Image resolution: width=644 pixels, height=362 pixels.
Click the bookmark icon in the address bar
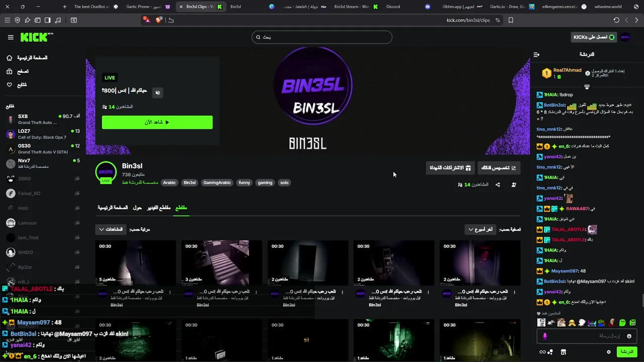point(511,20)
